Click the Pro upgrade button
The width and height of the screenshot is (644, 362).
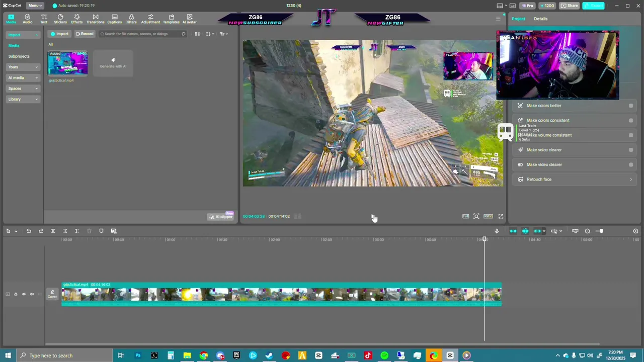click(527, 6)
